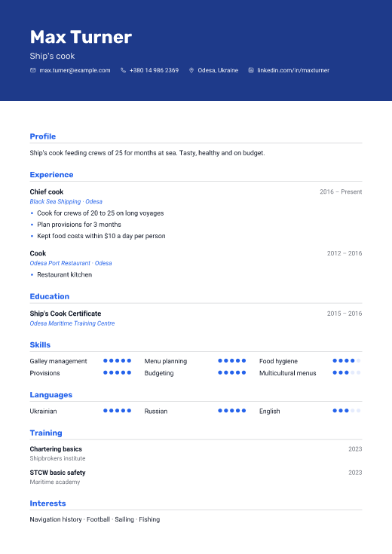Click Black Sea Shipping · Odesa employer line

tap(66, 201)
